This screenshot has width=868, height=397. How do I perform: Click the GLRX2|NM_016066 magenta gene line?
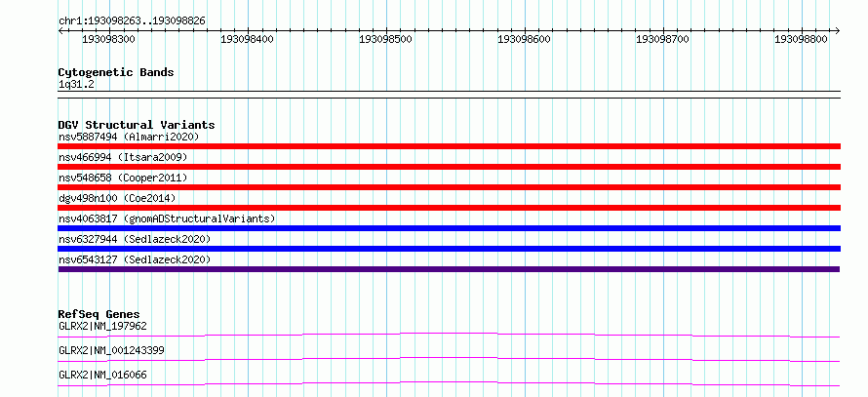point(449,383)
